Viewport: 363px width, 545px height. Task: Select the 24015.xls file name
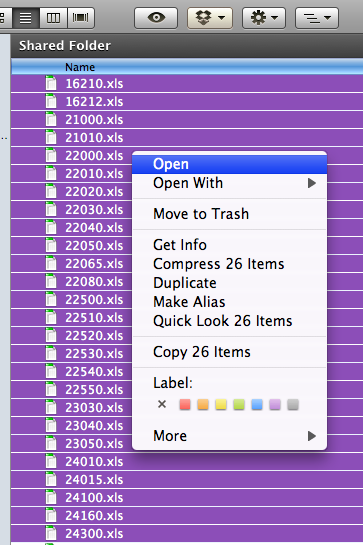(x=94, y=480)
